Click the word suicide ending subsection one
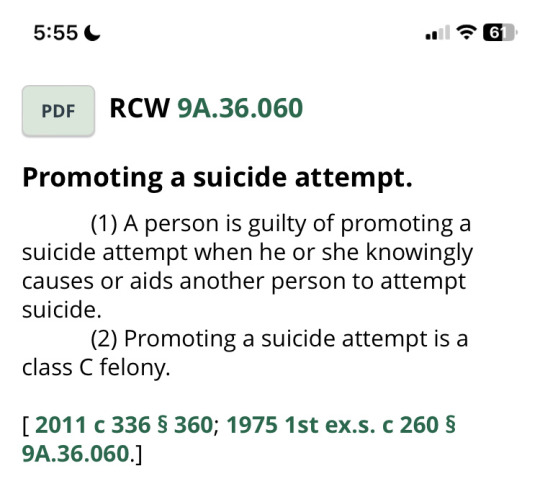The height and width of the screenshot is (489, 540). point(62,310)
